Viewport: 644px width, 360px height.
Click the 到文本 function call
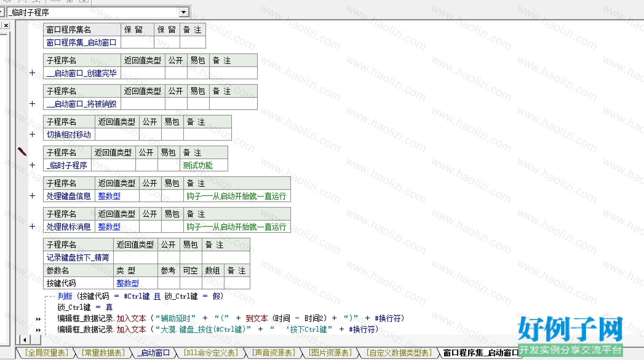point(257,318)
